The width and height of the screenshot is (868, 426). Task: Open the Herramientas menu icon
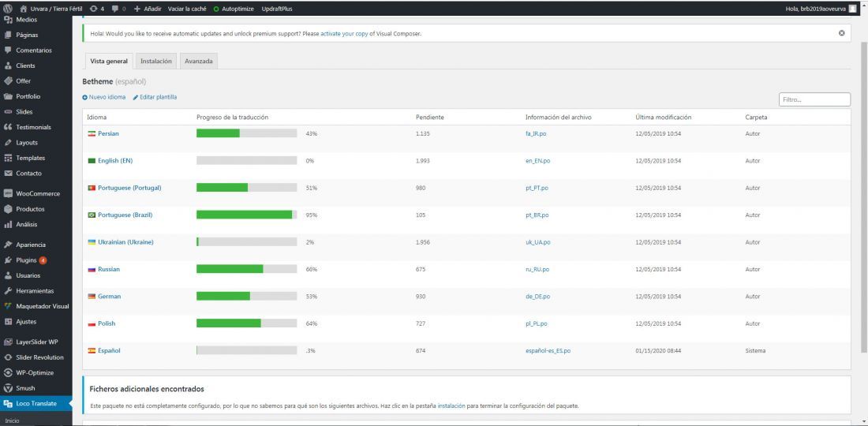pos(8,291)
